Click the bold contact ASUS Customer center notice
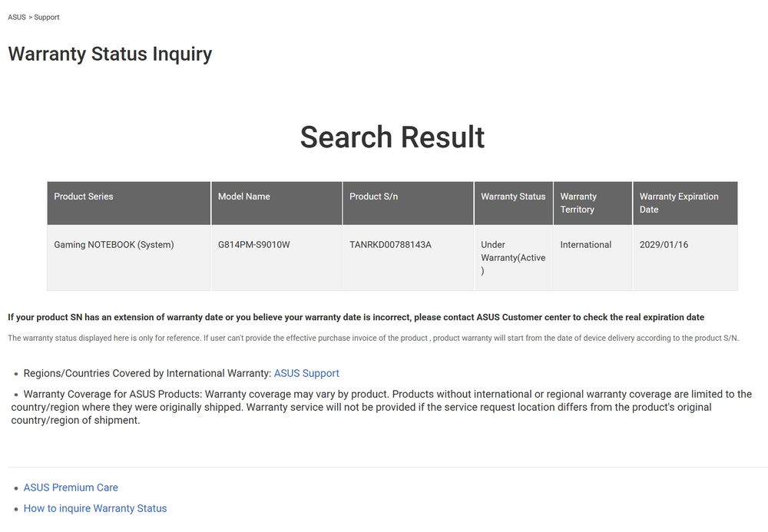 coord(356,317)
